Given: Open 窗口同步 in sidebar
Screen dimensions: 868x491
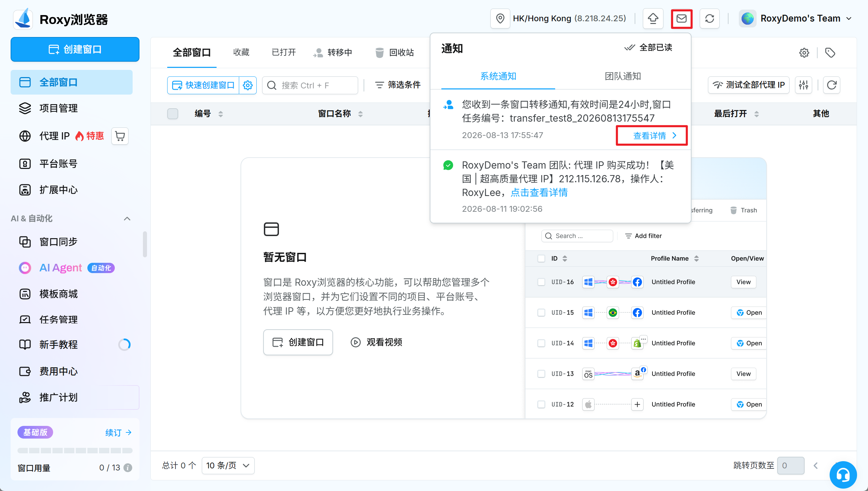Looking at the screenshot, I should (x=72, y=242).
